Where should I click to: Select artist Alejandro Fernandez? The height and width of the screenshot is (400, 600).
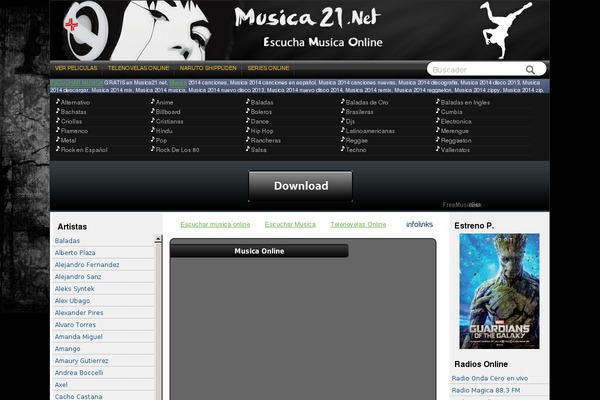click(x=87, y=265)
